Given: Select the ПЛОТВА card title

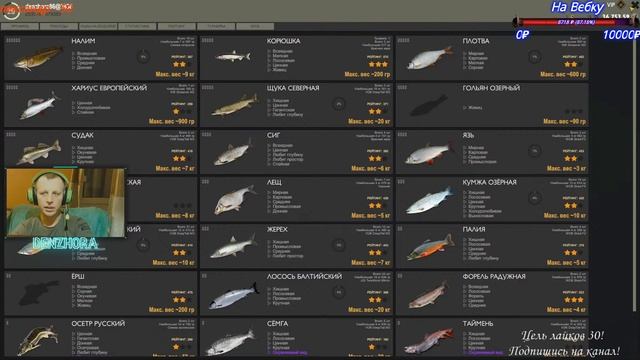Looking at the screenshot, I should 476,41.
